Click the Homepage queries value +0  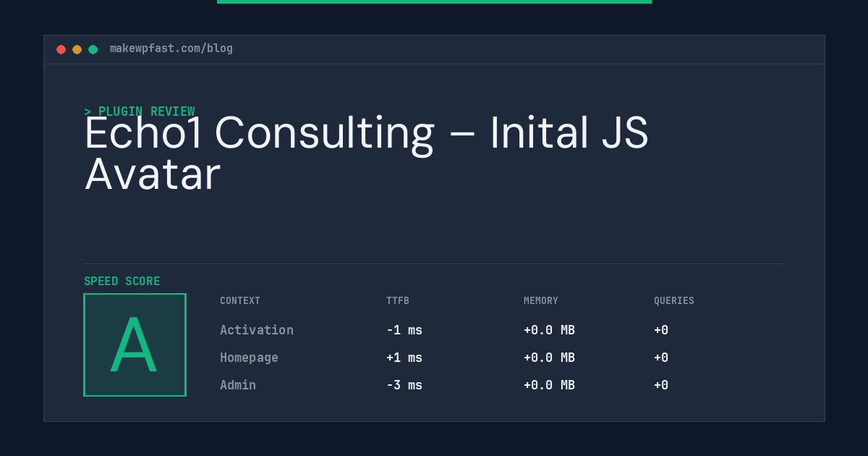(x=661, y=358)
